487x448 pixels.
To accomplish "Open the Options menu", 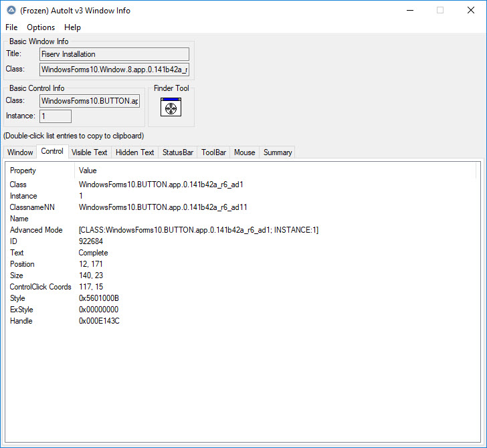I will pyautogui.click(x=41, y=27).
